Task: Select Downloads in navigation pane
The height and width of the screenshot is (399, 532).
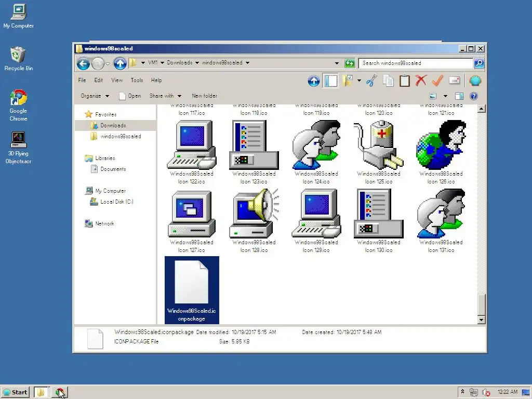Action: pyautogui.click(x=113, y=126)
